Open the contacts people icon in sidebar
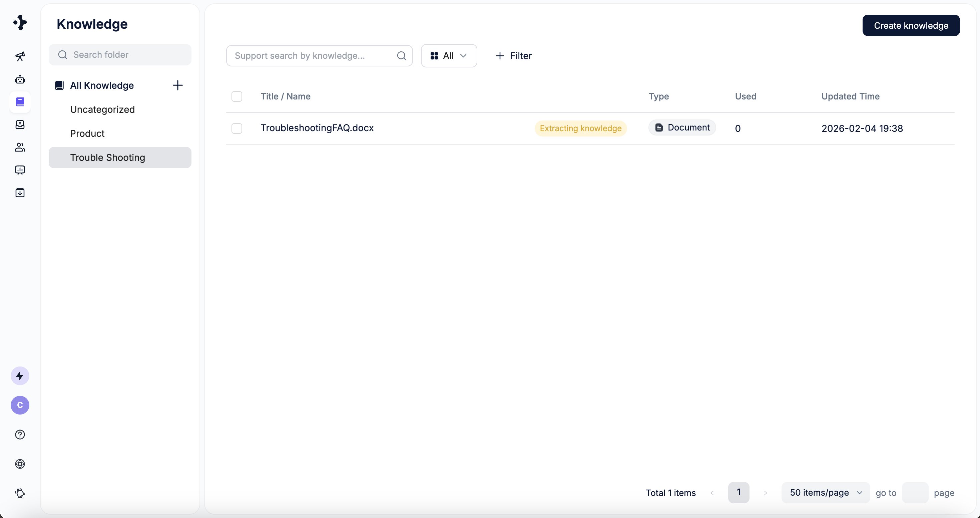The image size is (980, 518). pos(20,147)
